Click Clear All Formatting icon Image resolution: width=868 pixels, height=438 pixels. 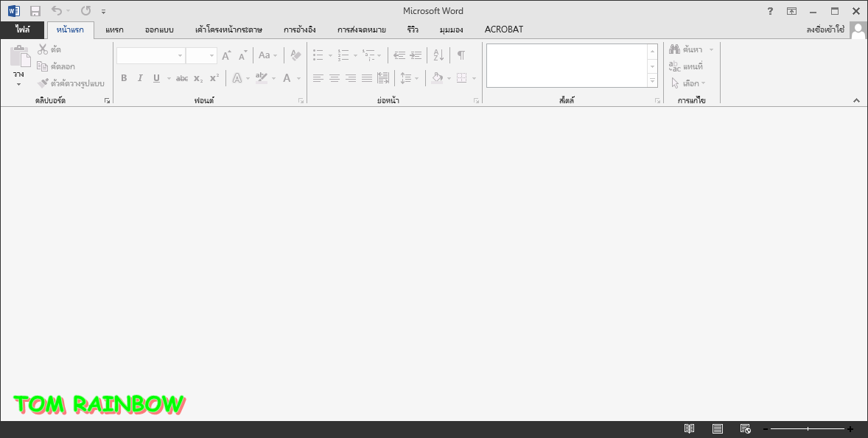tap(295, 55)
